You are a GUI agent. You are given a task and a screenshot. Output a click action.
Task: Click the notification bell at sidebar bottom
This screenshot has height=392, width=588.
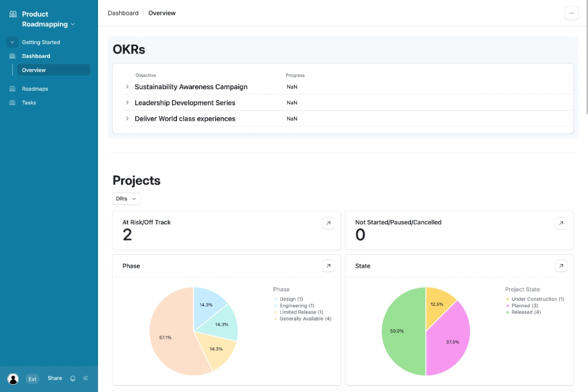point(72,378)
